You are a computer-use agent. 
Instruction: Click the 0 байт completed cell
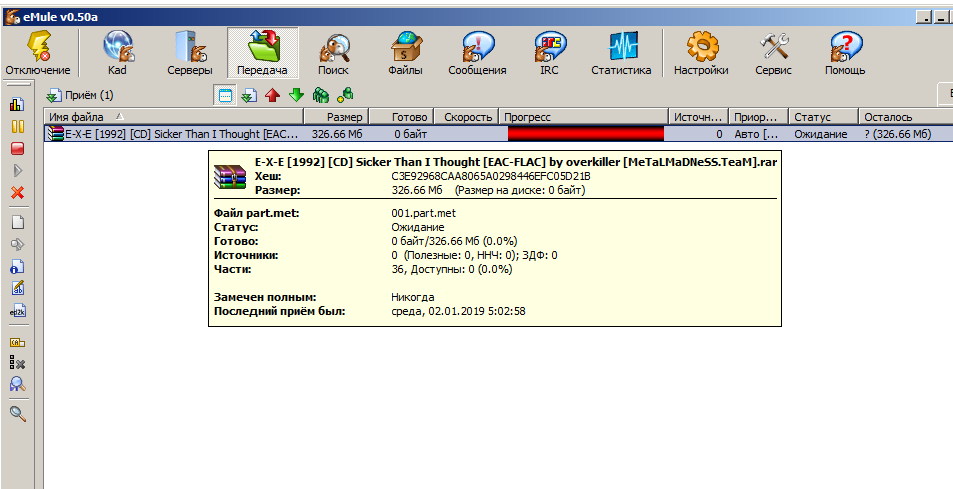(410, 134)
